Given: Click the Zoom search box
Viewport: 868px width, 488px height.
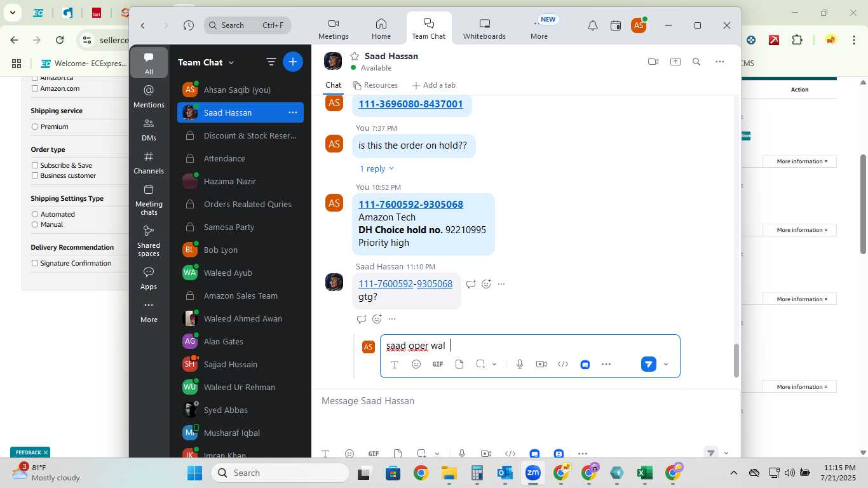Looking at the screenshot, I should coord(248,25).
